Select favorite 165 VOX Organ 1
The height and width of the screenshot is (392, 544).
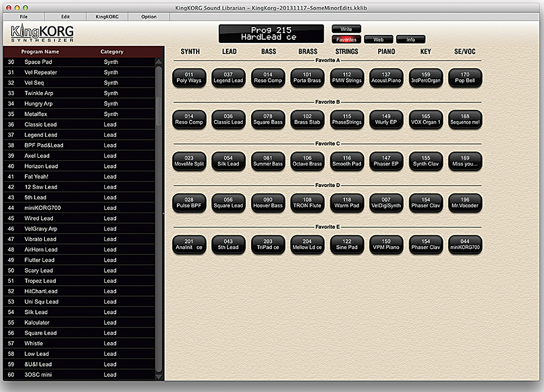pyautogui.click(x=425, y=119)
